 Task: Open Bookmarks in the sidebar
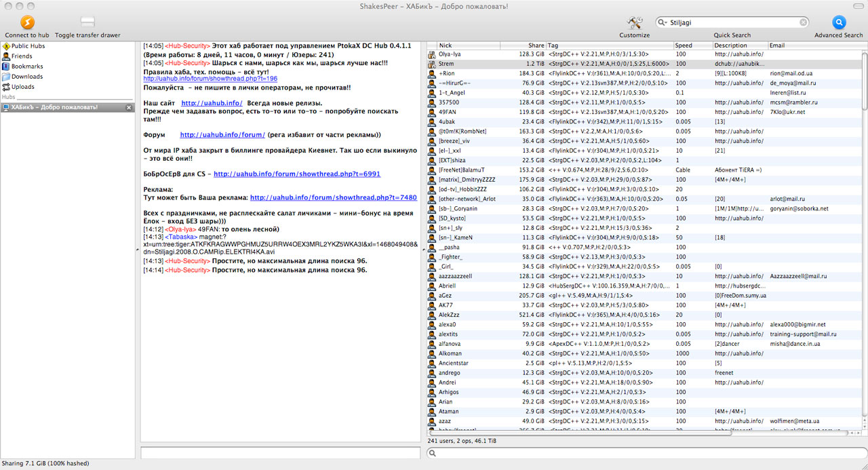click(x=27, y=66)
